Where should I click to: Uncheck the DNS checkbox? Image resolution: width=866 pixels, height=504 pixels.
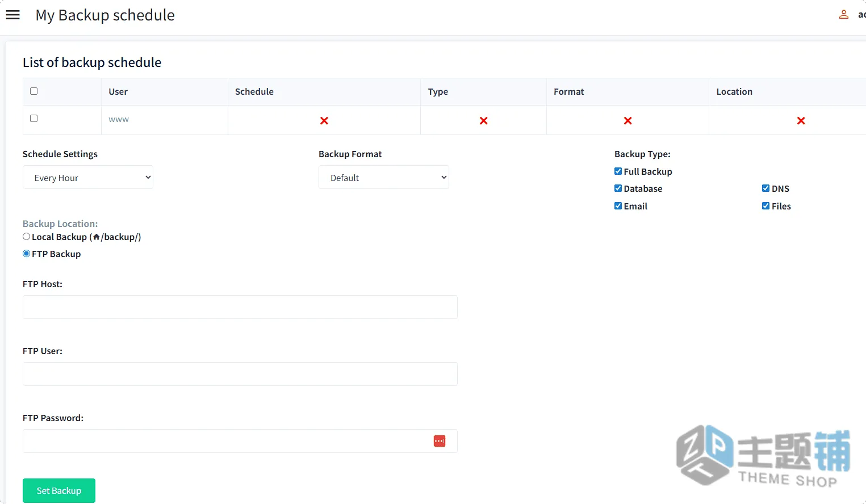pyautogui.click(x=765, y=188)
